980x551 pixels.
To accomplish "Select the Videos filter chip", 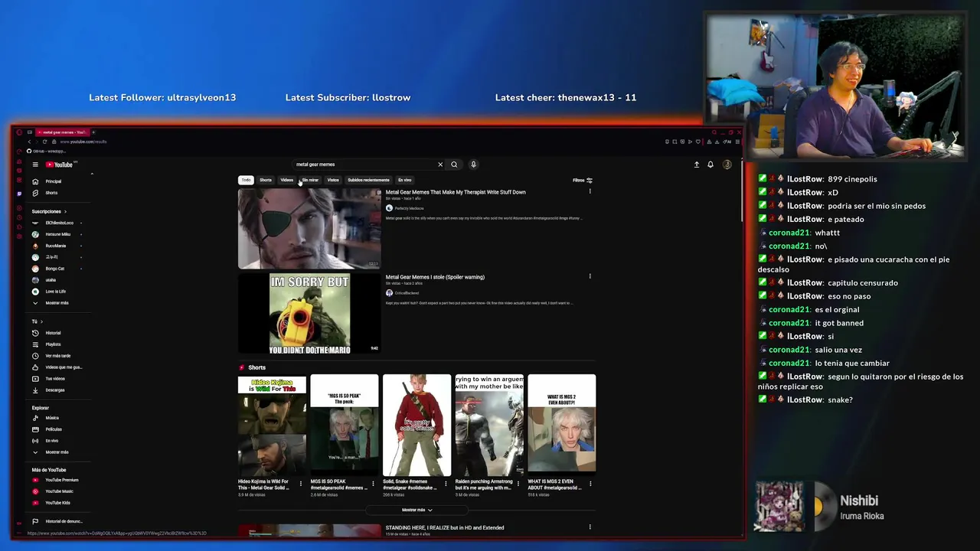I will [287, 180].
